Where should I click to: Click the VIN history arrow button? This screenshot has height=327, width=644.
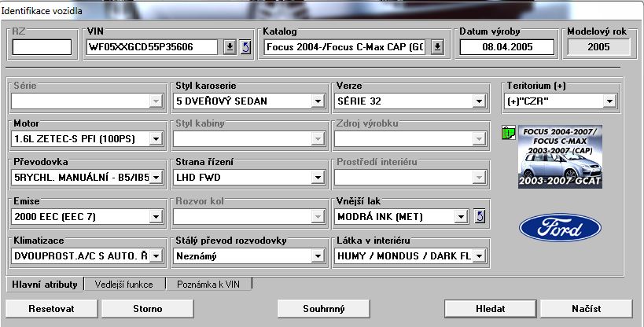click(x=230, y=47)
